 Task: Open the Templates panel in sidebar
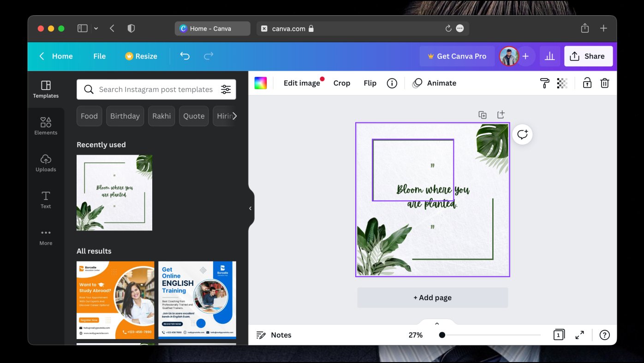[46, 90]
